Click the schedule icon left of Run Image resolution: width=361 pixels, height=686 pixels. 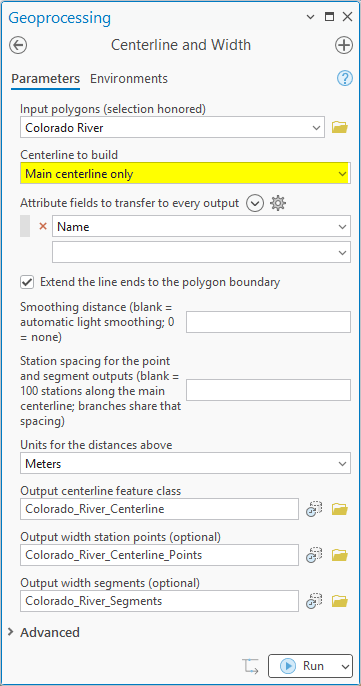[250, 666]
